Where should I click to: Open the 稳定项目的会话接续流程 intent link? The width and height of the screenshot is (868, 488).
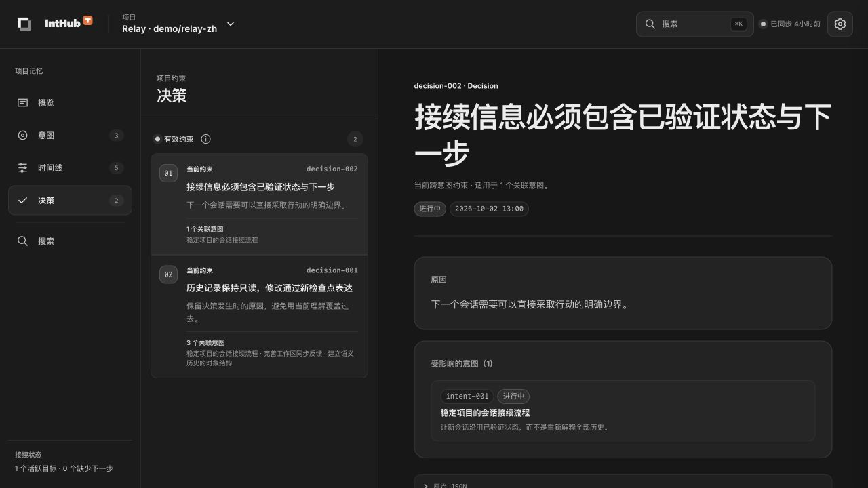[x=485, y=413]
